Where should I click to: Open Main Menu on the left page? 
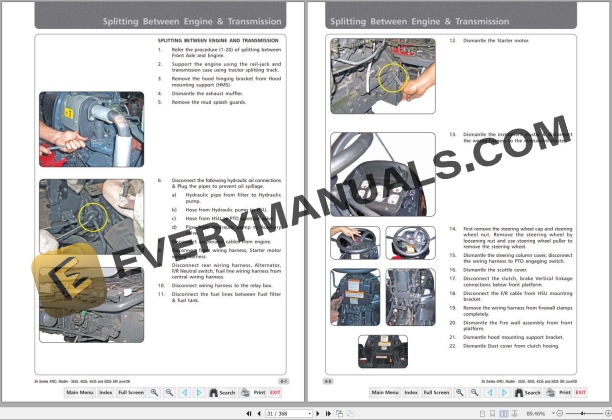click(79, 393)
